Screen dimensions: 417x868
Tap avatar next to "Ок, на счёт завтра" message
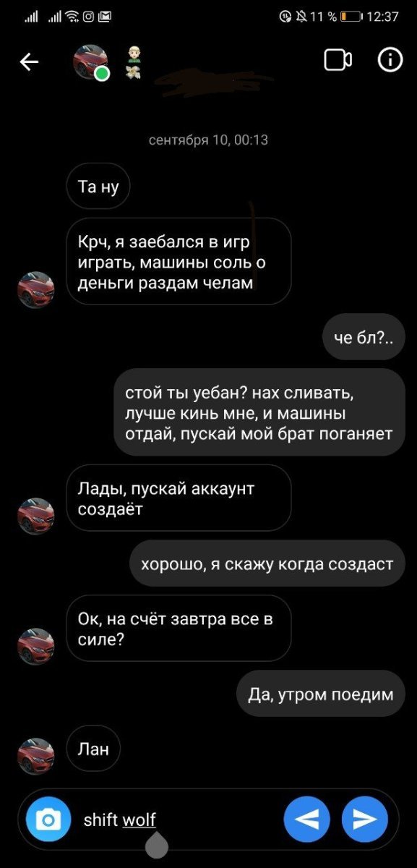(36, 646)
